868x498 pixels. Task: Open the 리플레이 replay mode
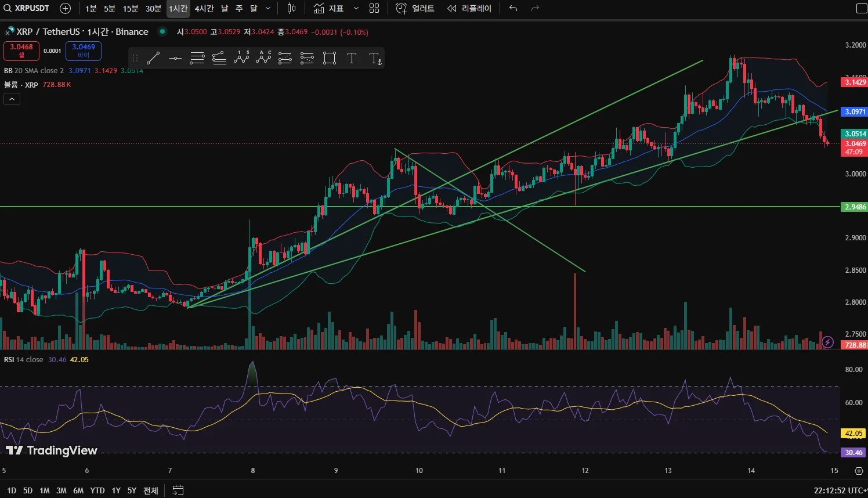[469, 8]
